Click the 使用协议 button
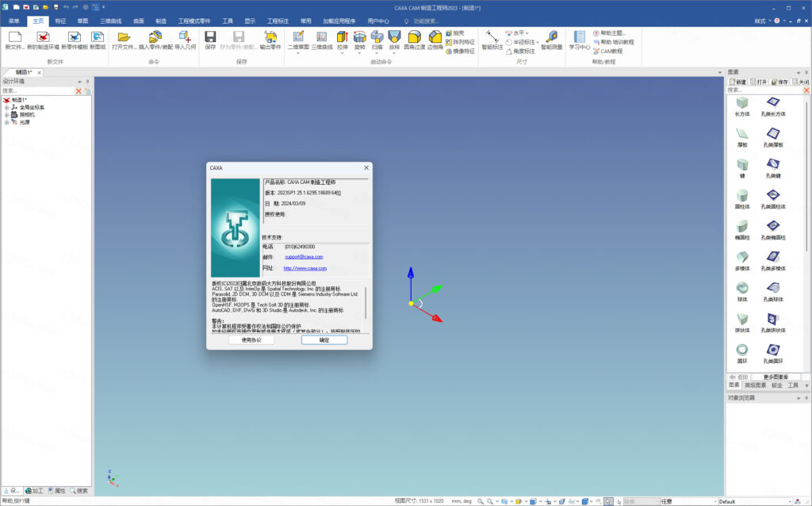Image resolution: width=812 pixels, height=506 pixels. coord(251,339)
